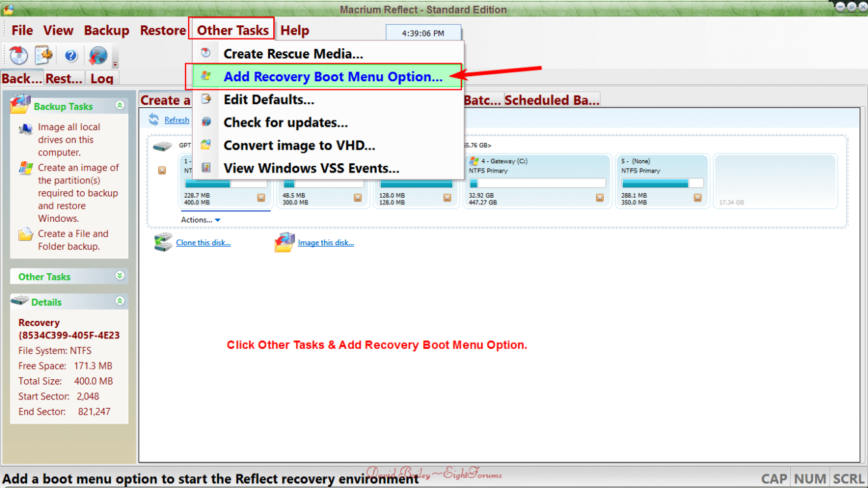Click the Windows flag icon beside the Windows partitions image task
The image size is (868, 488).
click(26, 169)
